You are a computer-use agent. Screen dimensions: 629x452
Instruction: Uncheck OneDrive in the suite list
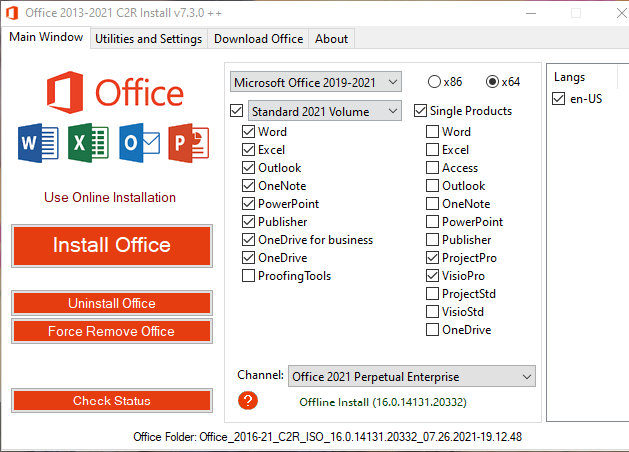pos(248,258)
